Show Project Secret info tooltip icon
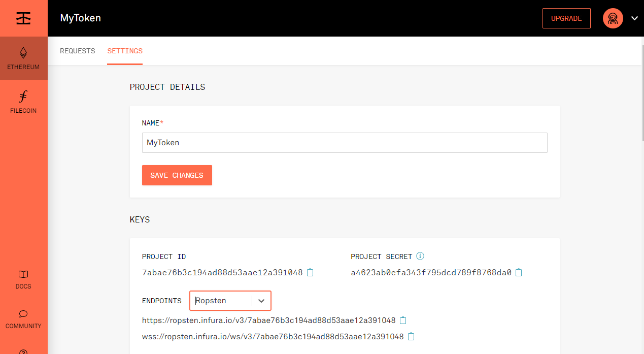 (420, 256)
